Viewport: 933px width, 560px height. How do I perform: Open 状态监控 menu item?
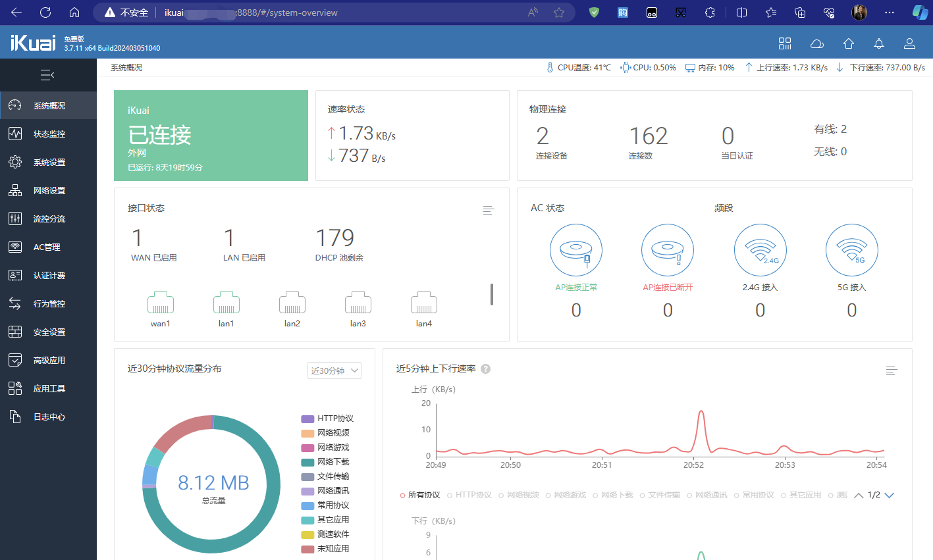[x=49, y=134]
